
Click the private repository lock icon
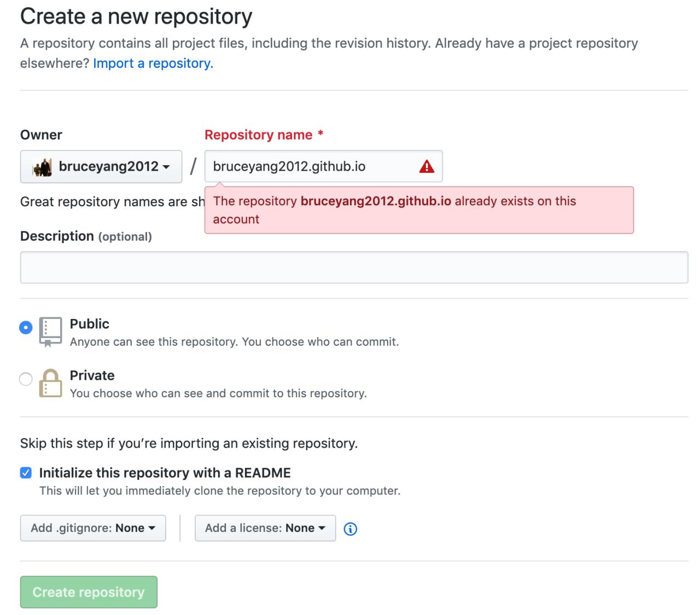tap(50, 383)
